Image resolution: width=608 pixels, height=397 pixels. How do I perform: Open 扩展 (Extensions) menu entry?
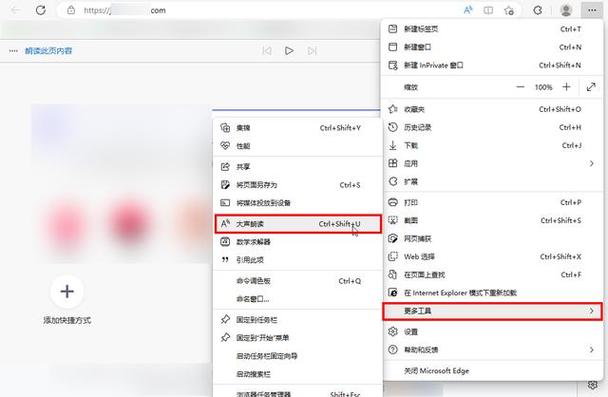pos(492,181)
